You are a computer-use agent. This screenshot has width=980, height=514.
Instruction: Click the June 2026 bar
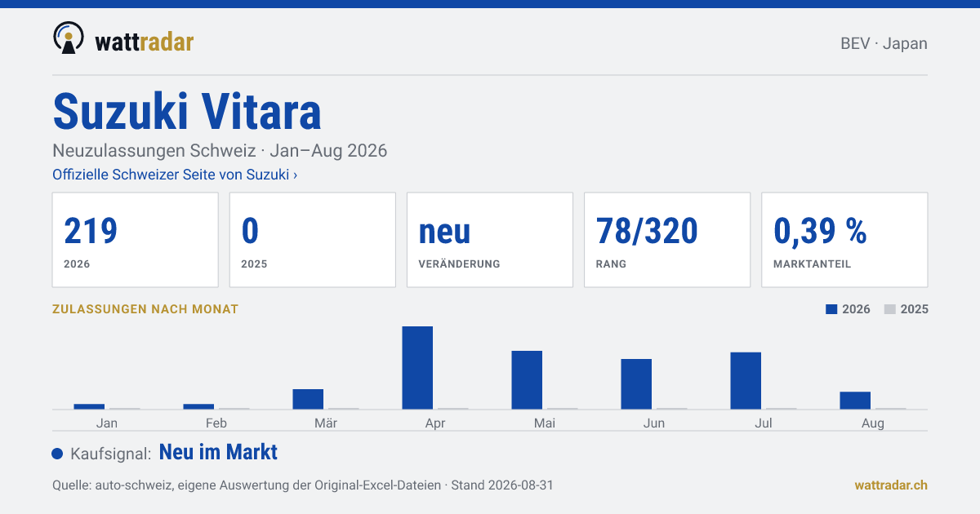[636, 384]
